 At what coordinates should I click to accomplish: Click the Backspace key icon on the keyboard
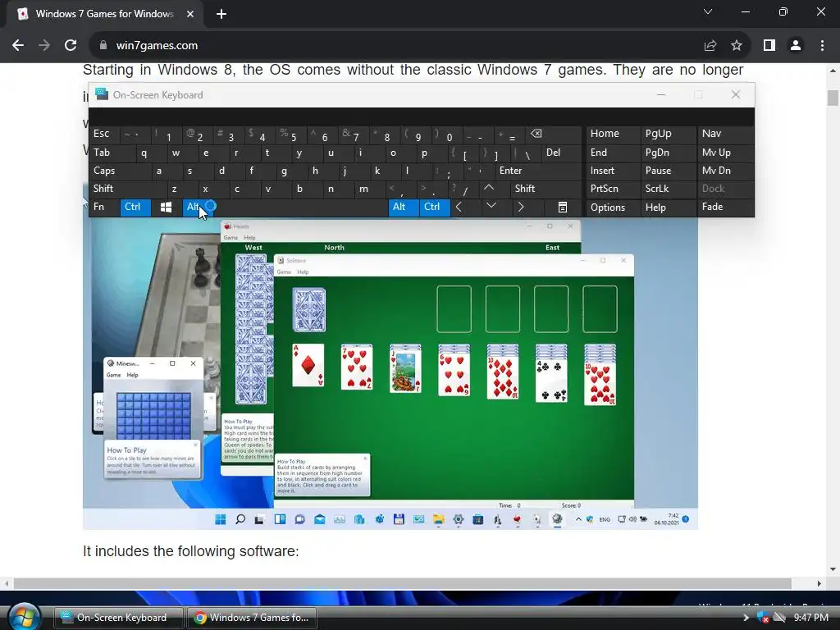[536, 134]
